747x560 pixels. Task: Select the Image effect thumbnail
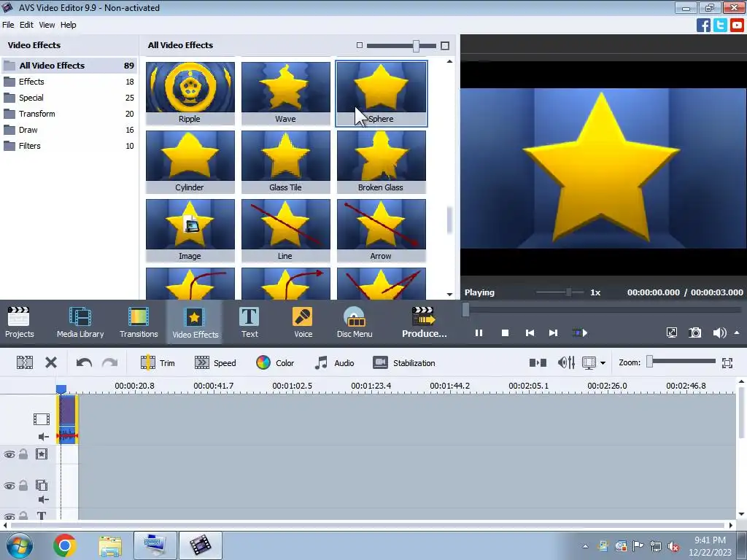pyautogui.click(x=190, y=230)
